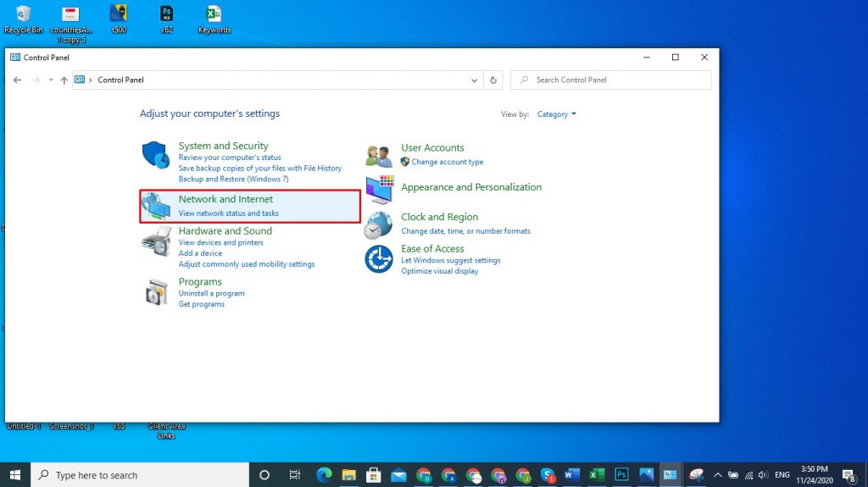This screenshot has height=487, width=868.
Task: Show hidden system tray icons
Action: (x=717, y=475)
